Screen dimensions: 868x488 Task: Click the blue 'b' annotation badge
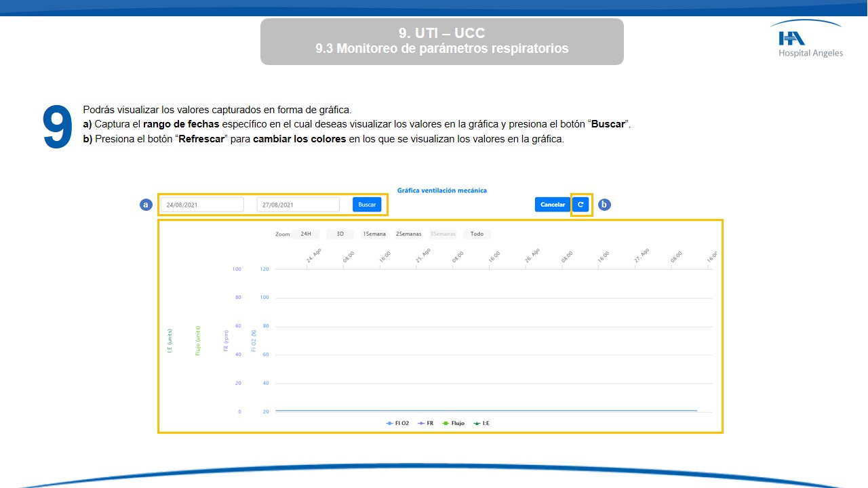[605, 205]
